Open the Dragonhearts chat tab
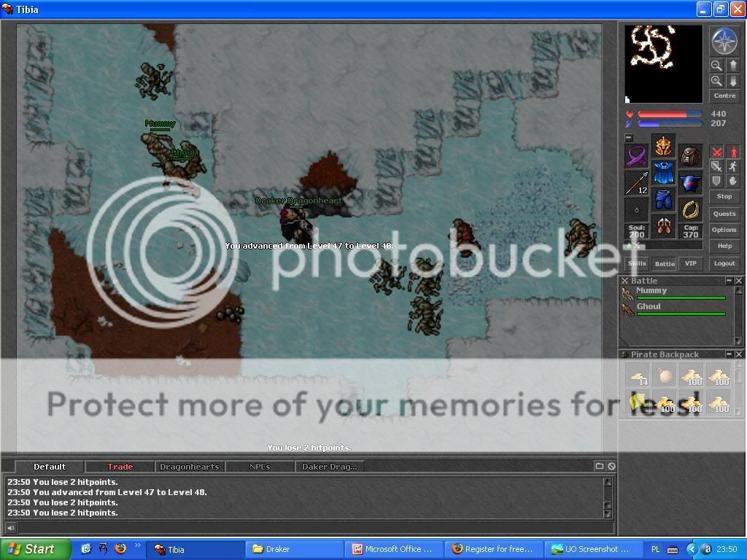Screen dimensions: 747x560 tap(190, 467)
